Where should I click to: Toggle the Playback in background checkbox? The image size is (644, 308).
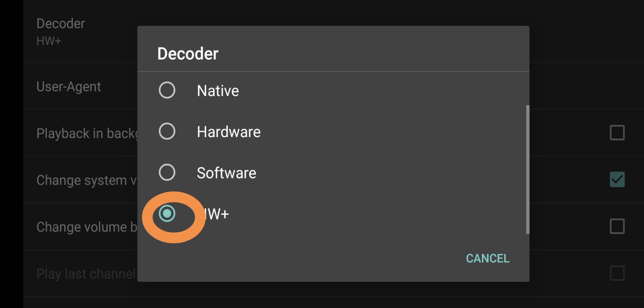(617, 133)
